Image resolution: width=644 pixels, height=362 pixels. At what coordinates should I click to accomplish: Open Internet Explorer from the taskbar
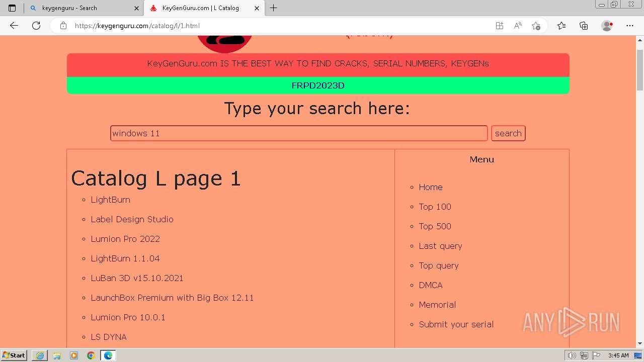pos(40,355)
